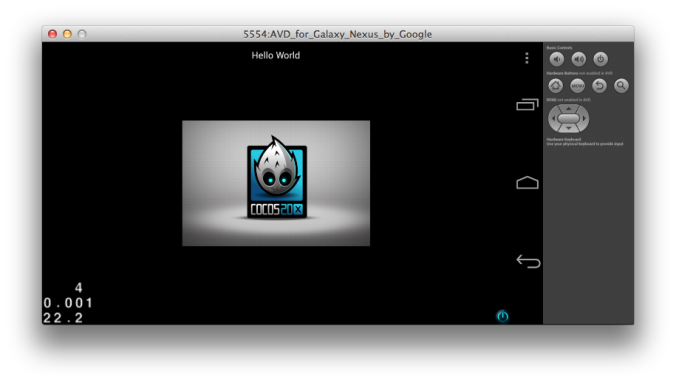Click the Cocos2d-x logo image
Viewport: 676px width, 383px height.
pyautogui.click(x=276, y=183)
